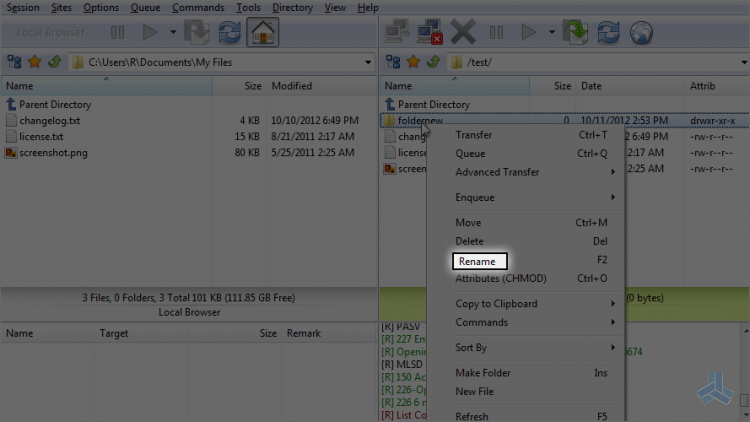The height and width of the screenshot is (422, 750).
Task: Click the remote disconnect icon with red X
Action: tap(430, 33)
